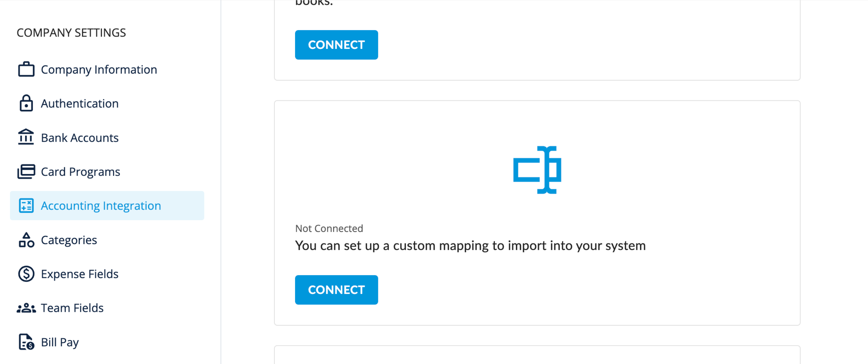Image resolution: width=868 pixels, height=364 pixels.
Task: Click the Team Fields people icon
Action: tap(26, 308)
